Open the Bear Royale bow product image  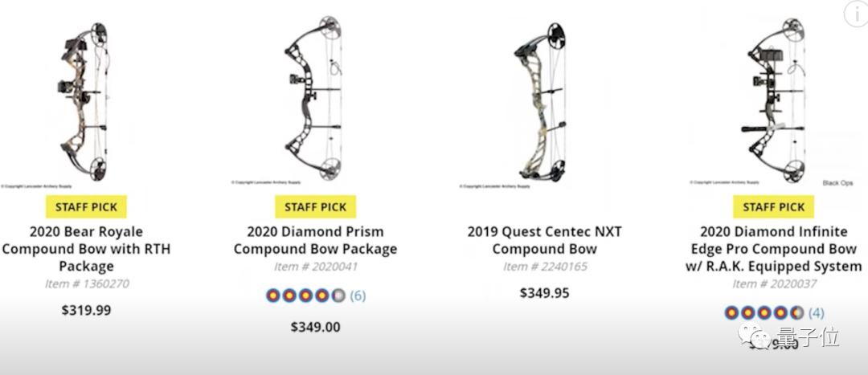pos(86,100)
